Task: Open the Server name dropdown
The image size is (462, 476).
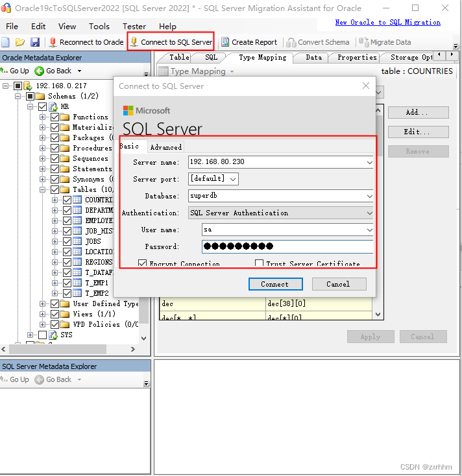Action: tap(369, 162)
